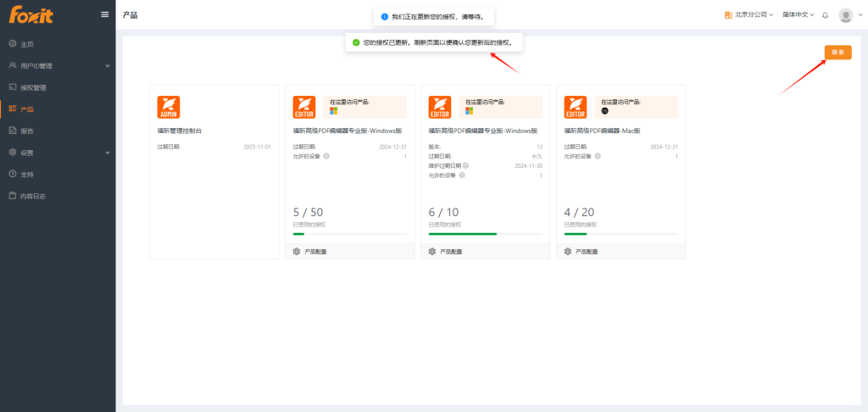The image size is (868, 412).
Task: Click the 4 / 20 license count
Action: pos(579,212)
